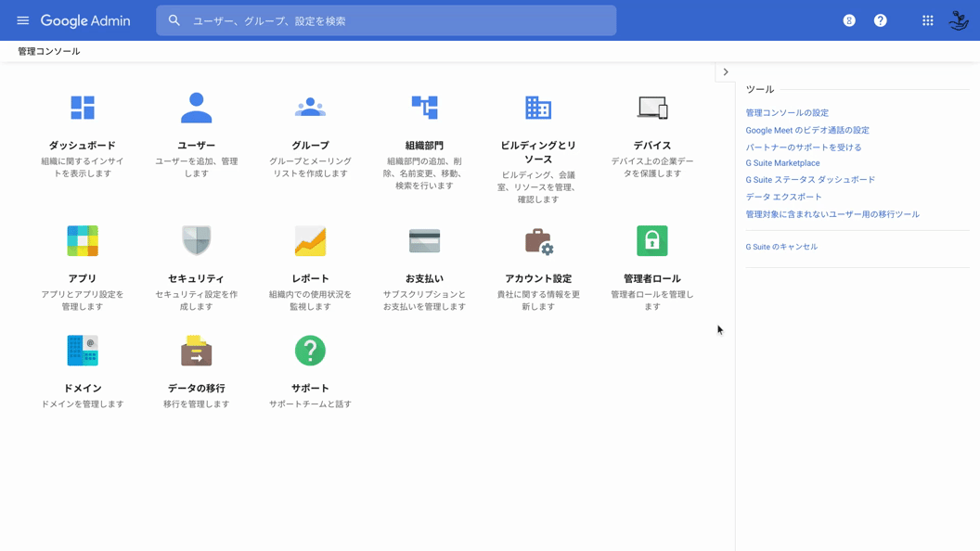Click the 管理コンソール breadcrumb
The width and height of the screenshot is (980, 551).
[x=49, y=51]
